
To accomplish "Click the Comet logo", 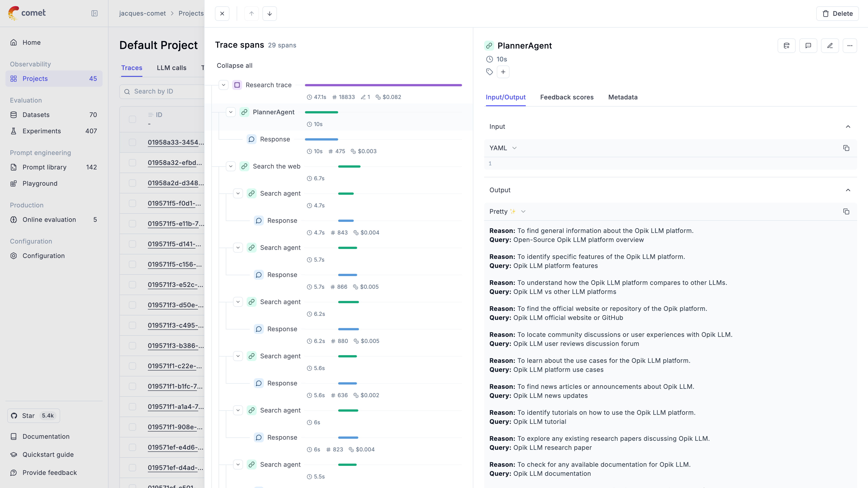I will (x=27, y=13).
